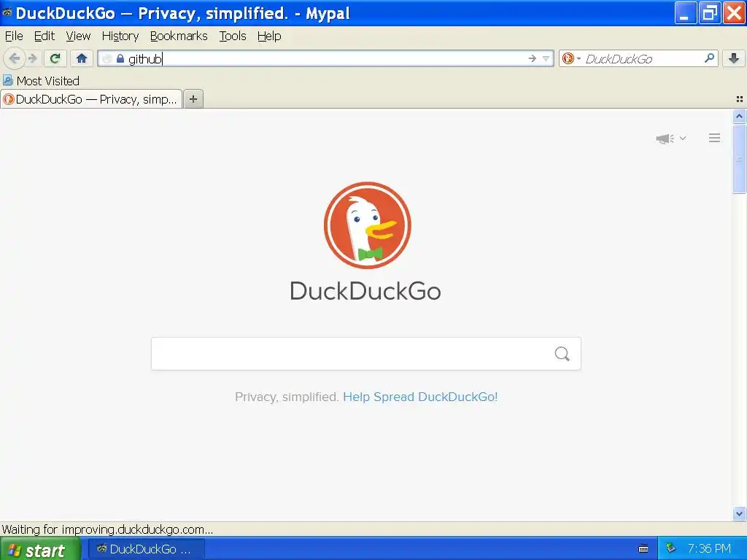Click the site identity icon before padlock
The height and width of the screenshot is (560, 747).
[x=107, y=58]
